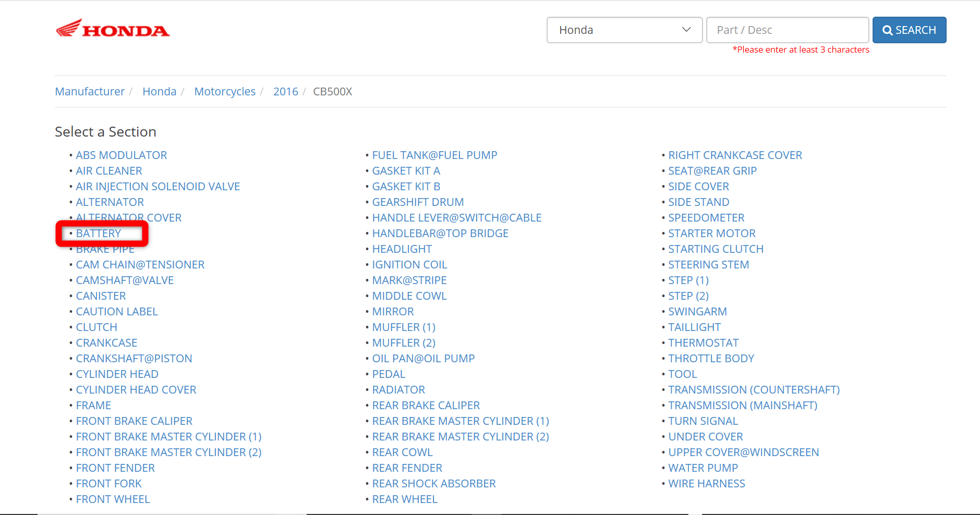Image resolution: width=980 pixels, height=515 pixels.
Task: Open the Motorcycles breadcrumb link
Action: (225, 92)
